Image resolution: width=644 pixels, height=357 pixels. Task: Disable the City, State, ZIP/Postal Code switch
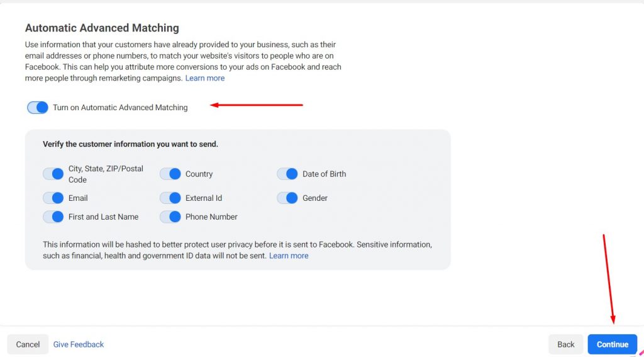[x=53, y=174]
